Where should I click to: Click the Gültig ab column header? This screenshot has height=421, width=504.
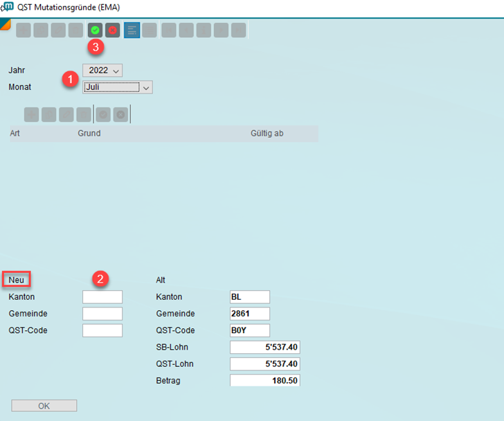coord(267,133)
